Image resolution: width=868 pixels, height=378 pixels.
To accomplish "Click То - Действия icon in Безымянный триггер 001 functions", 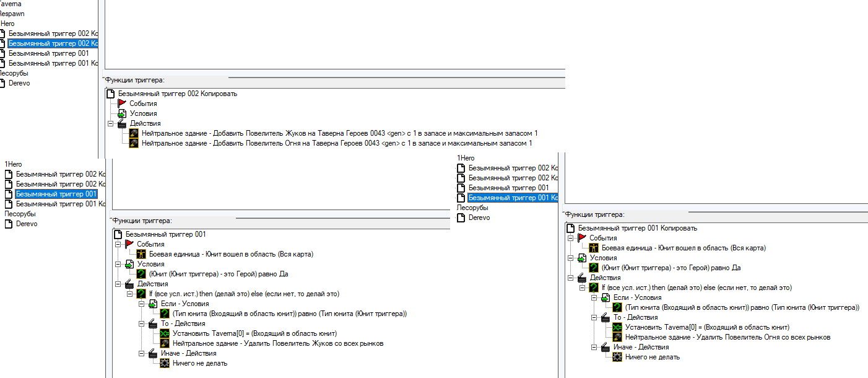I will coord(153,323).
